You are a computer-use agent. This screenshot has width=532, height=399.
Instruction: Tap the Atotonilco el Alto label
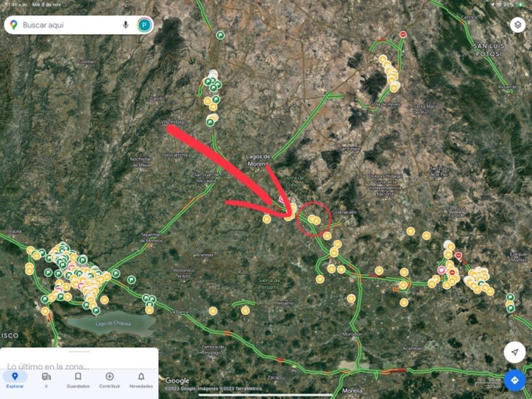point(184,273)
